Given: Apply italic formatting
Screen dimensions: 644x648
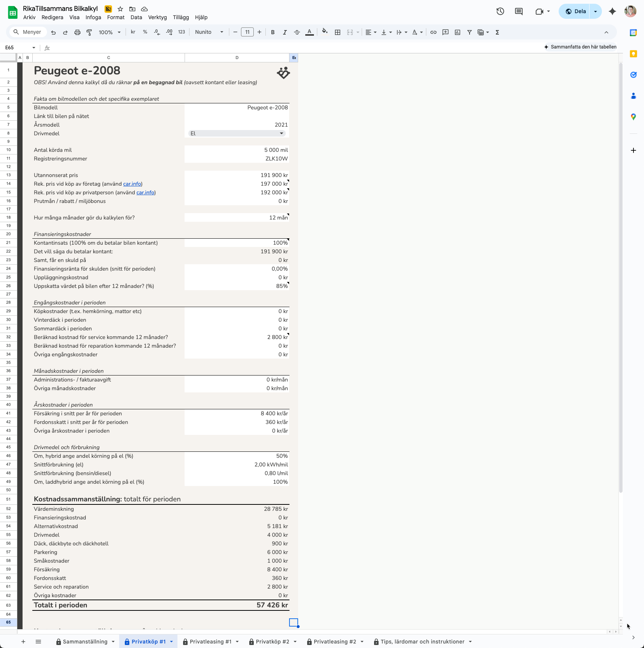Looking at the screenshot, I should click(x=285, y=32).
